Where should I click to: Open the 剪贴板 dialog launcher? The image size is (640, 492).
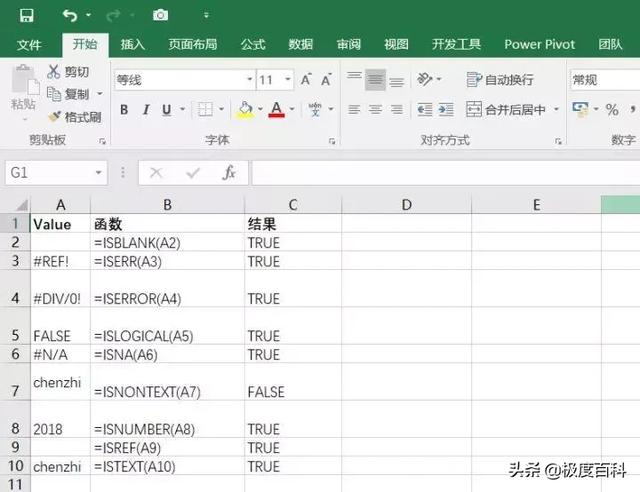point(102,141)
